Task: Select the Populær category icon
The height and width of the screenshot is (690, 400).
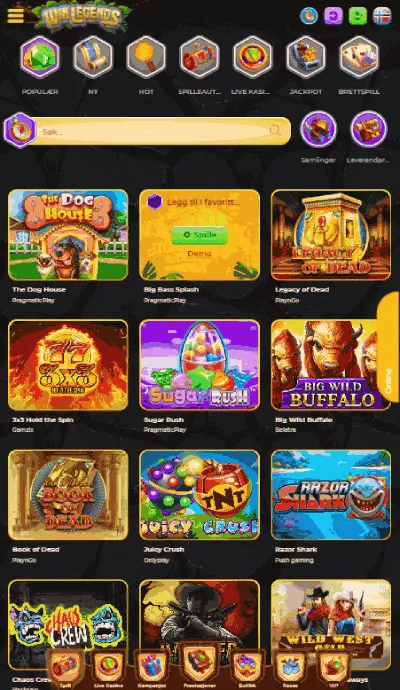Action: pyautogui.click(x=40, y=57)
